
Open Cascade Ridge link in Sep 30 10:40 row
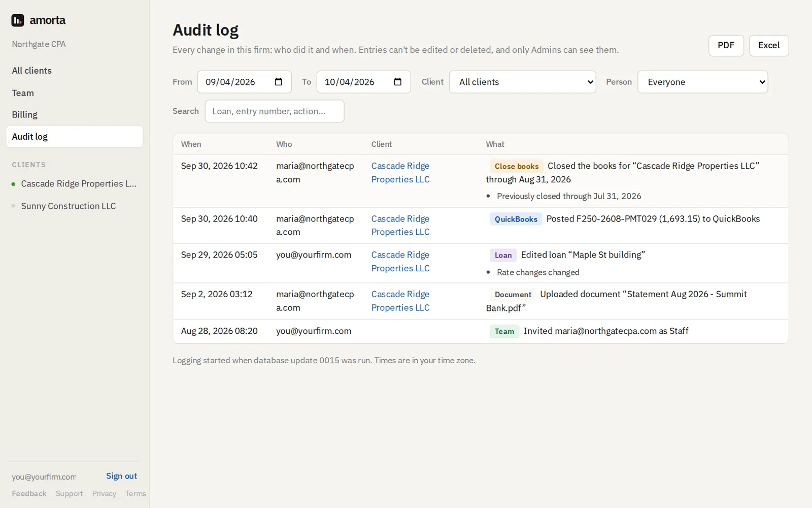coord(400,226)
